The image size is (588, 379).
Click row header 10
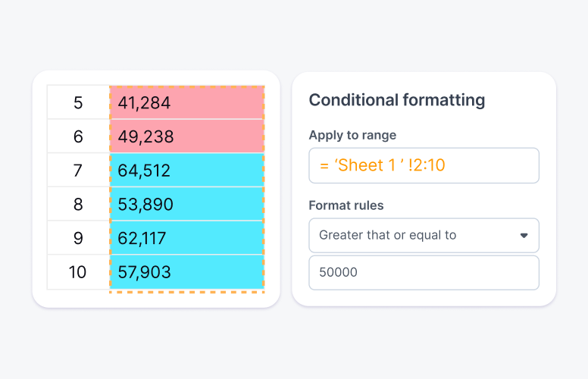[x=78, y=272]
